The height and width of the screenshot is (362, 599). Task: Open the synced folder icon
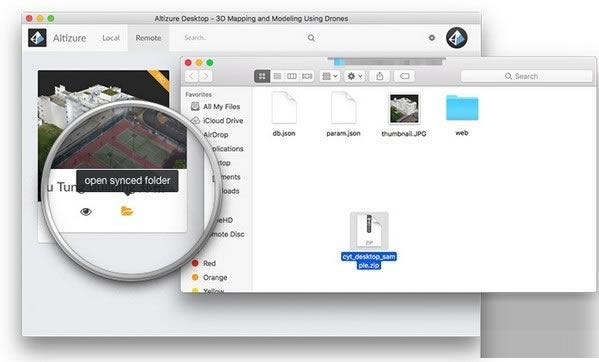coord(126,211)
